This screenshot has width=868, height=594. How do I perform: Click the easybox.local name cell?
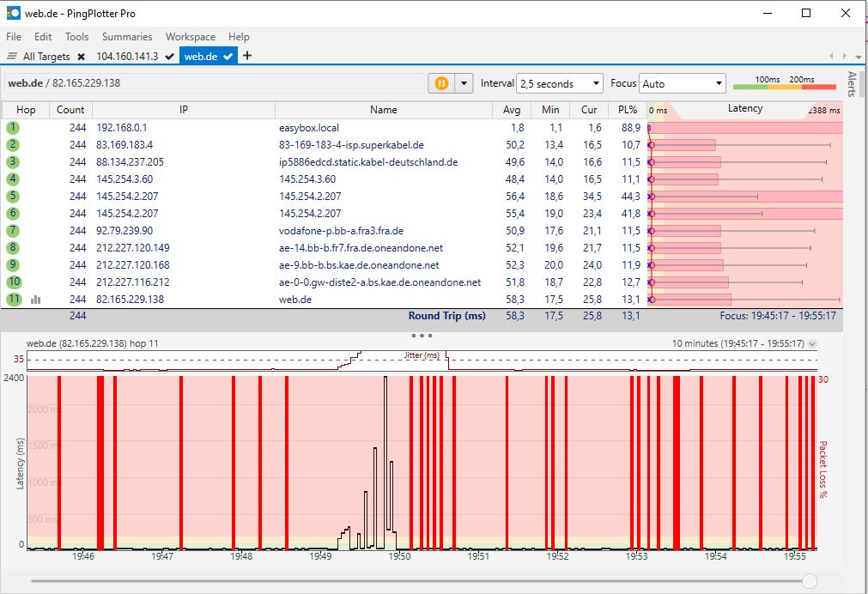[x=309, y=128]
